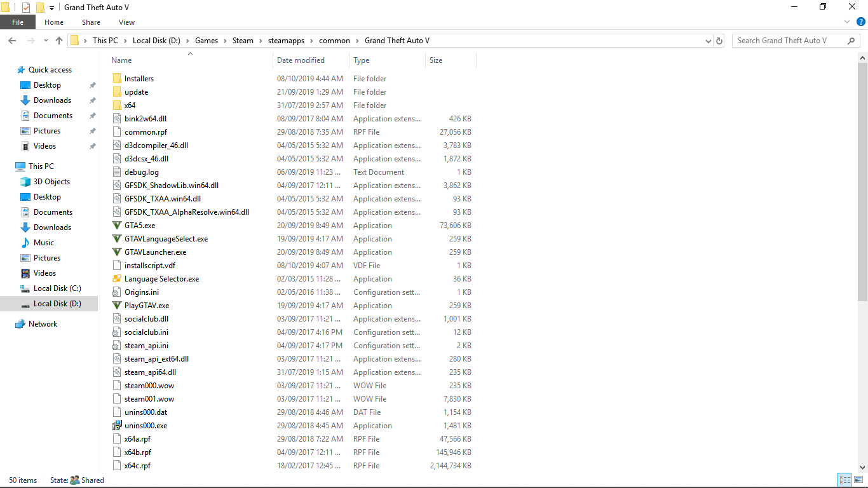Screen dimensions: 868x488
Task: Click the This PC breadcrumb segment
Action: (x=105, y=41)
